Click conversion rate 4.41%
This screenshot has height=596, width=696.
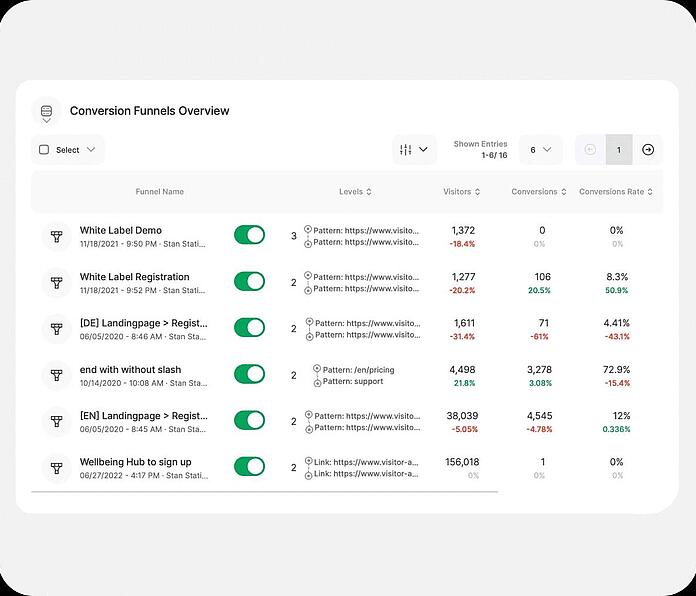tap(617, 323)
